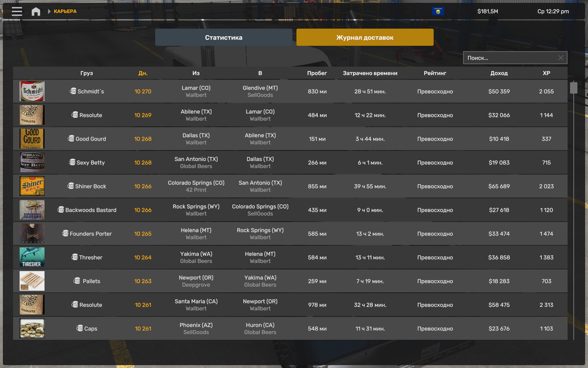Image resolution: width=588 pixels, height=368 pixels.
Task: Sort by the Доход column header
Action: coord(499,73)
